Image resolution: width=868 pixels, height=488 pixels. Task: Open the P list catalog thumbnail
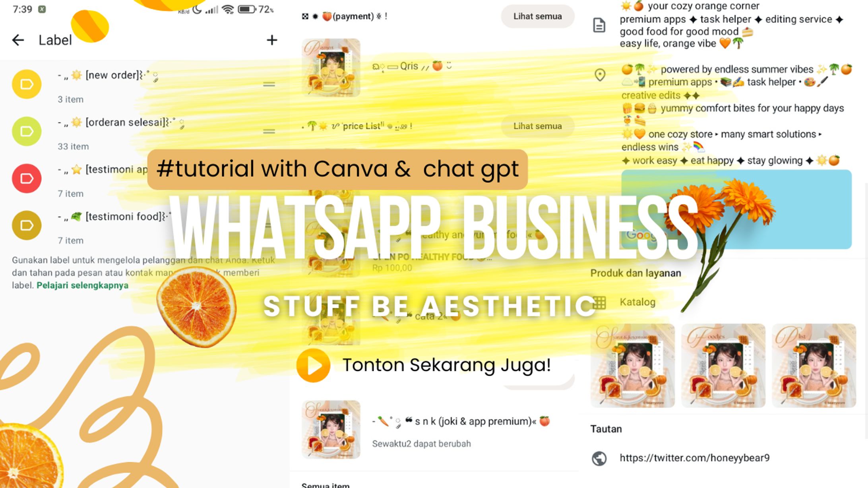pos(814,366)
